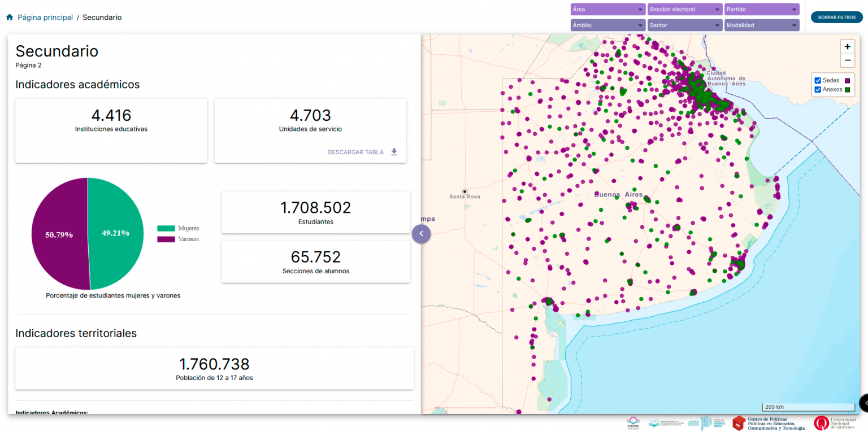868x432 pixels.
Task: Click Descargar Tabla link
Action: click(x=355, y=152)
